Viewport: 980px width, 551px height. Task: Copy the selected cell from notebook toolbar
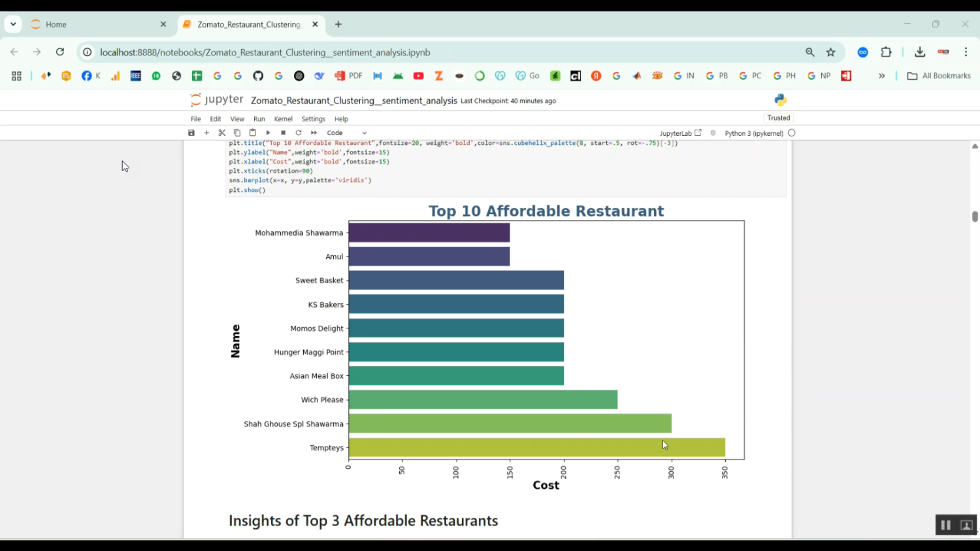(x=237, y=133)
